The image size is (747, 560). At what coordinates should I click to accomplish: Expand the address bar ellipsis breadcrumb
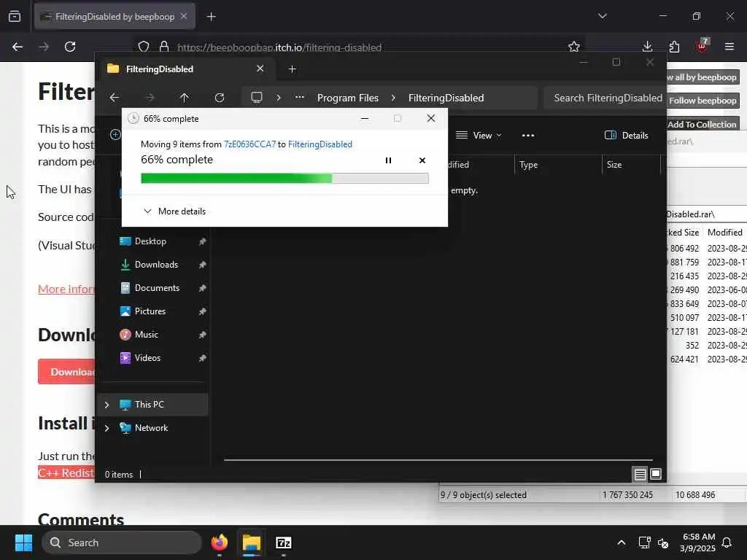(x=299, y=98)
